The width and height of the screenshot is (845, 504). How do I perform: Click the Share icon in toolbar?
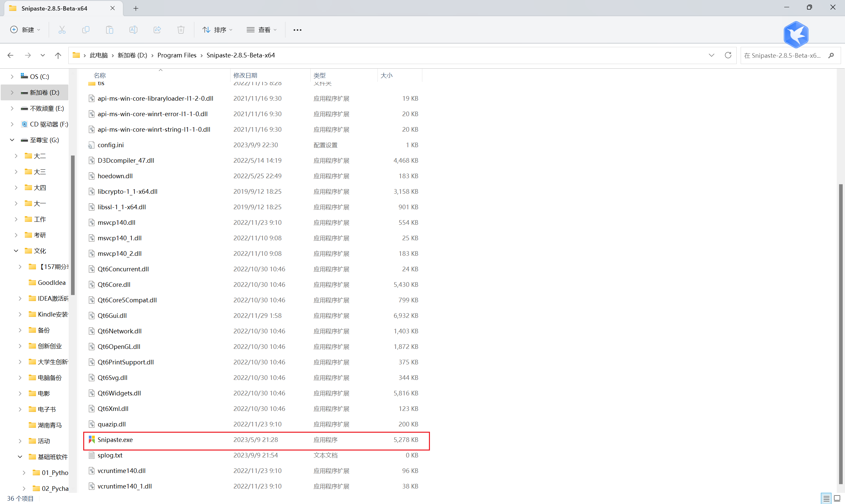157,30
